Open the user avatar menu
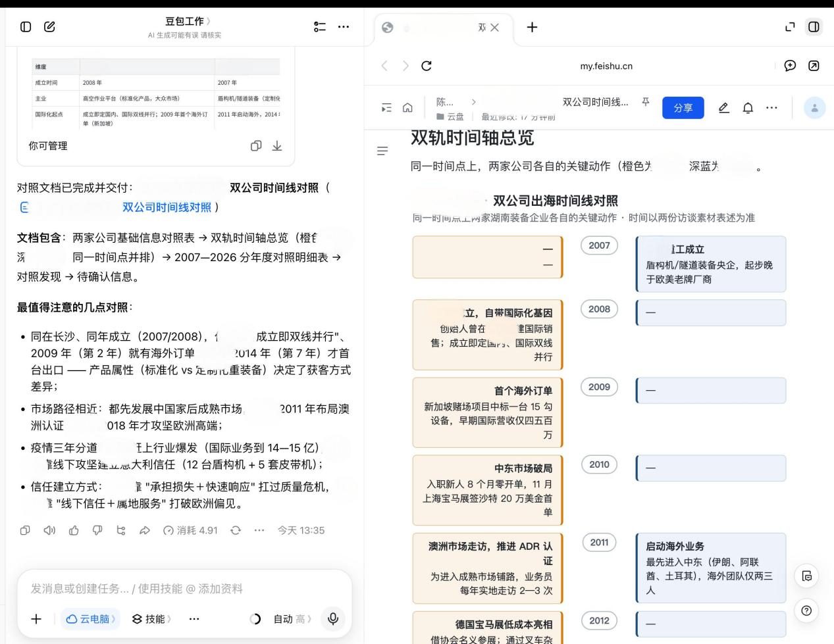Image resolution: width=834 pixels, height=644 pixels. pos(814,108)
